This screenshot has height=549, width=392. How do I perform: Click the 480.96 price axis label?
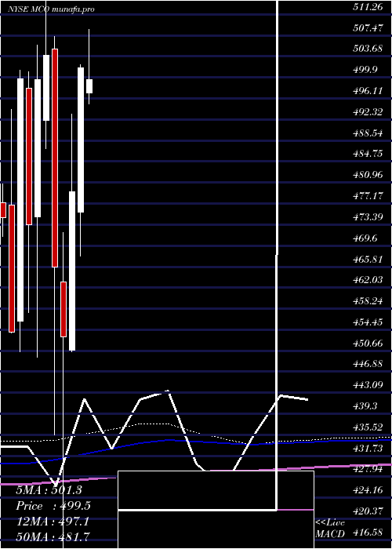tap(368, 175)
